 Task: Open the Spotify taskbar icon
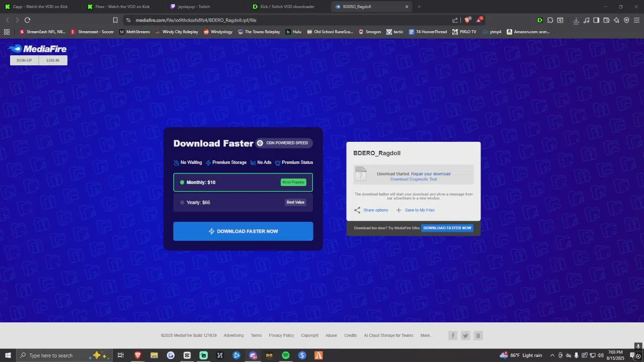point(286,355)
